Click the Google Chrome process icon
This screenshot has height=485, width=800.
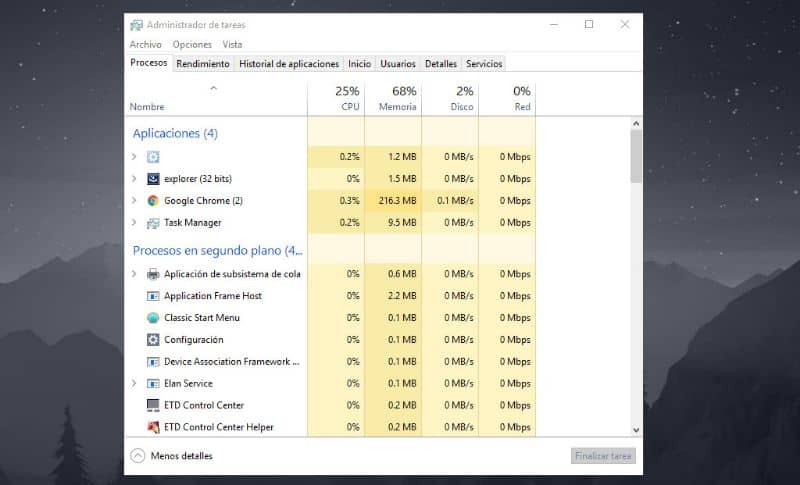click(x=153, y=201)
